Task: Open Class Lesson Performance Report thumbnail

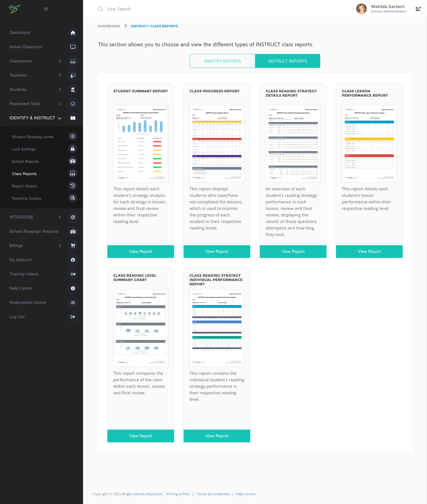Action: point(369,143)
